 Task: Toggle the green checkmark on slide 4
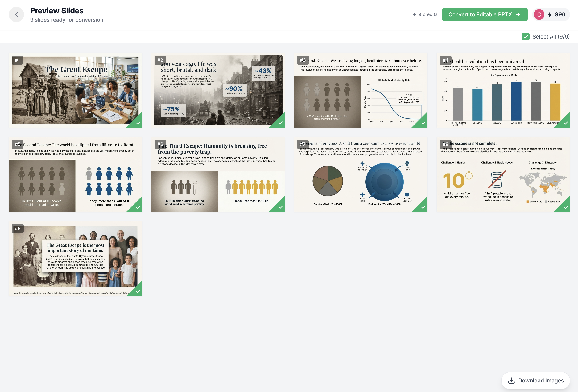(x=566, y=123)
